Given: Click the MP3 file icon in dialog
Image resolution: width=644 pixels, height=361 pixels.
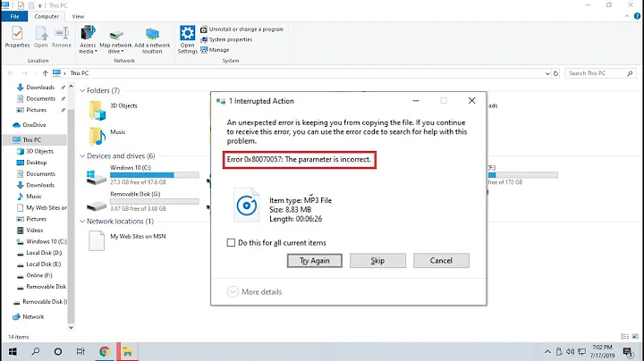Looking at the screenshot, I should 247,206.
